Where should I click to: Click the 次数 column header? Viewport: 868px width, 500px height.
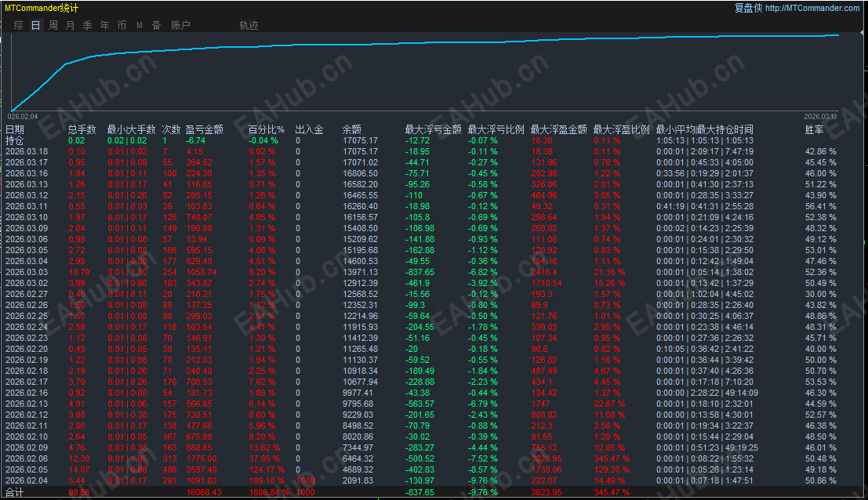click(171, 129)
